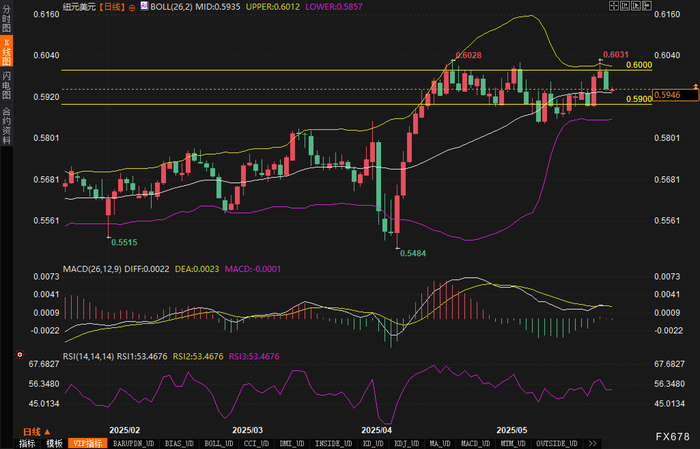Click the second icon in top-right toolbar
This screenshot has width=700, height=449.
pos(625,6)
